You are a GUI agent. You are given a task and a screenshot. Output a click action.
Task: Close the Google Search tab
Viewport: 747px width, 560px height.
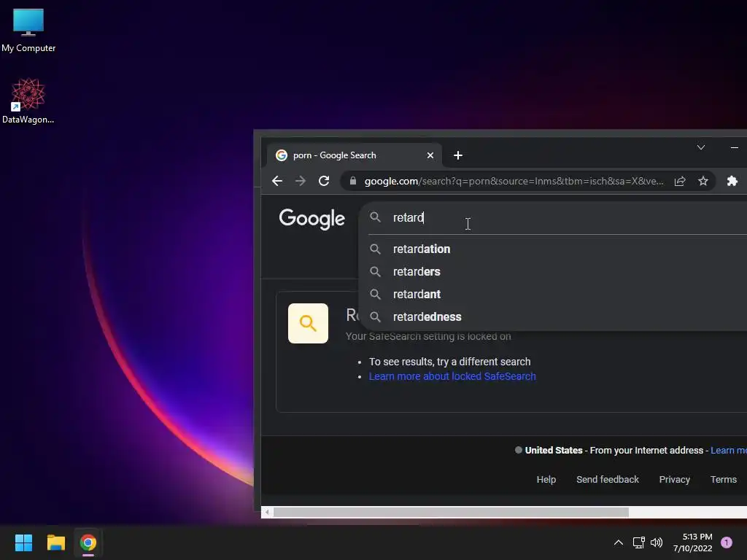(x=430, y=155)
